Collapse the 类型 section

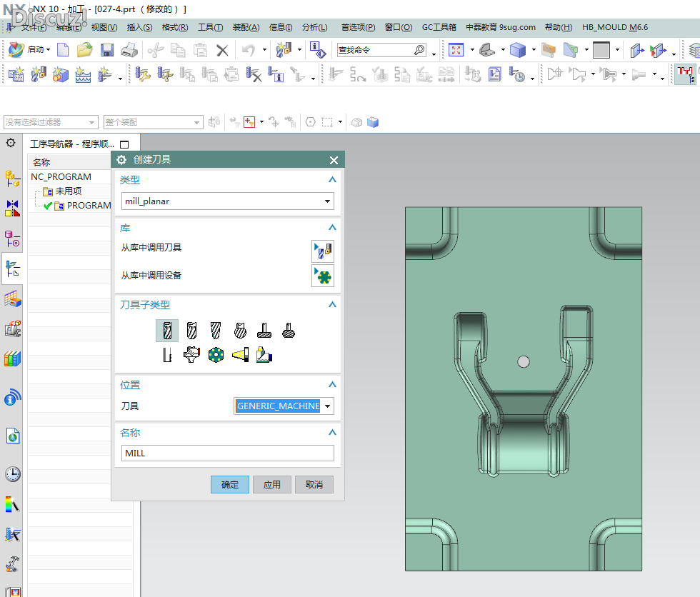[x=332, y=180]
